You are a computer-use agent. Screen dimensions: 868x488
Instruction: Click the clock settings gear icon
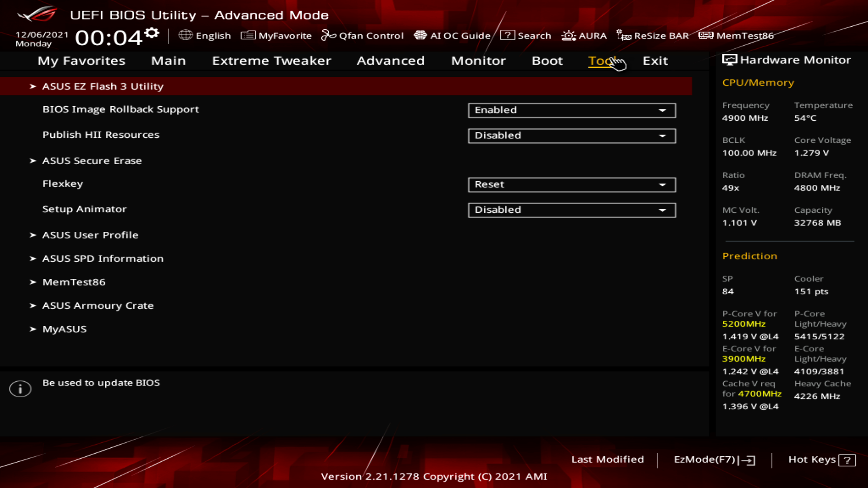pos(152,33)
